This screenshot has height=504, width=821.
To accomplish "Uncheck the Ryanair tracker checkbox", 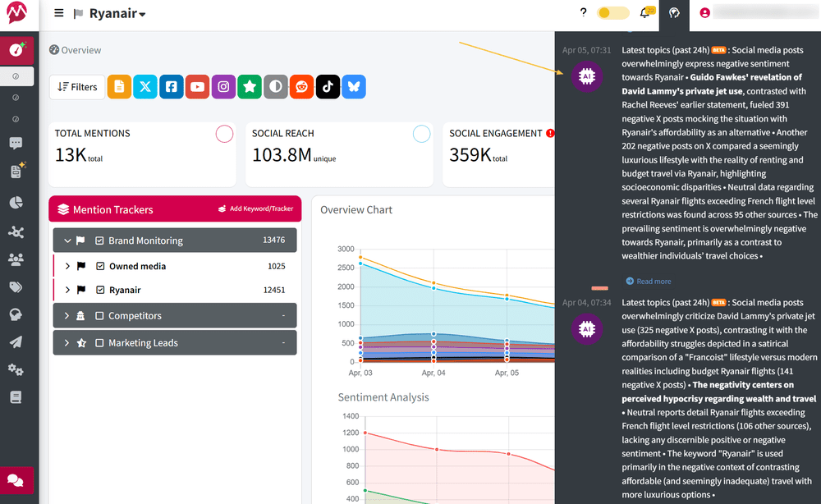I will pyautogui.click(x=100, y=290).
